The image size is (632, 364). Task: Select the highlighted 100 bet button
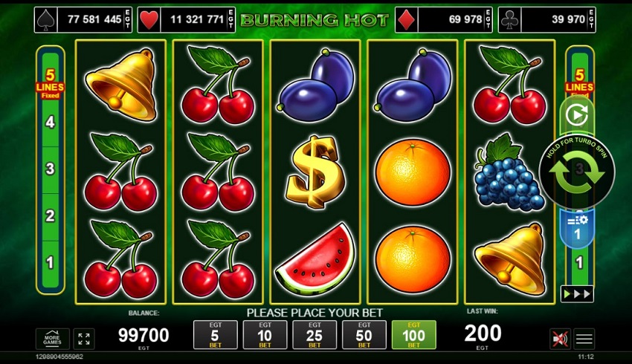(x=413, y=334)
